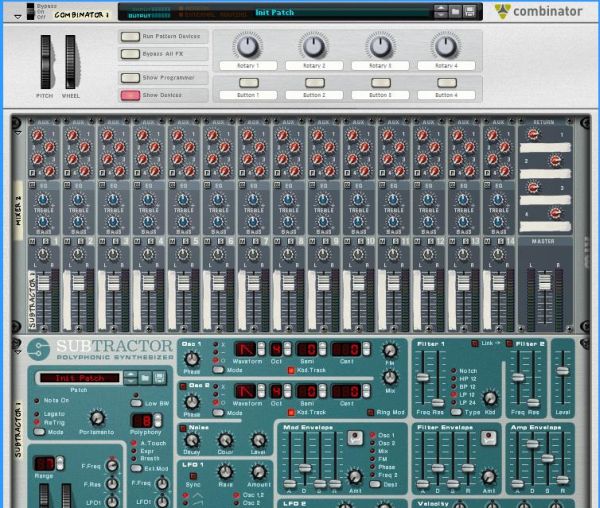Image resolution: width=600 pixels, height=508 pixels.
Task: Toggle filter Link button
Action: (x=474, y=344)
